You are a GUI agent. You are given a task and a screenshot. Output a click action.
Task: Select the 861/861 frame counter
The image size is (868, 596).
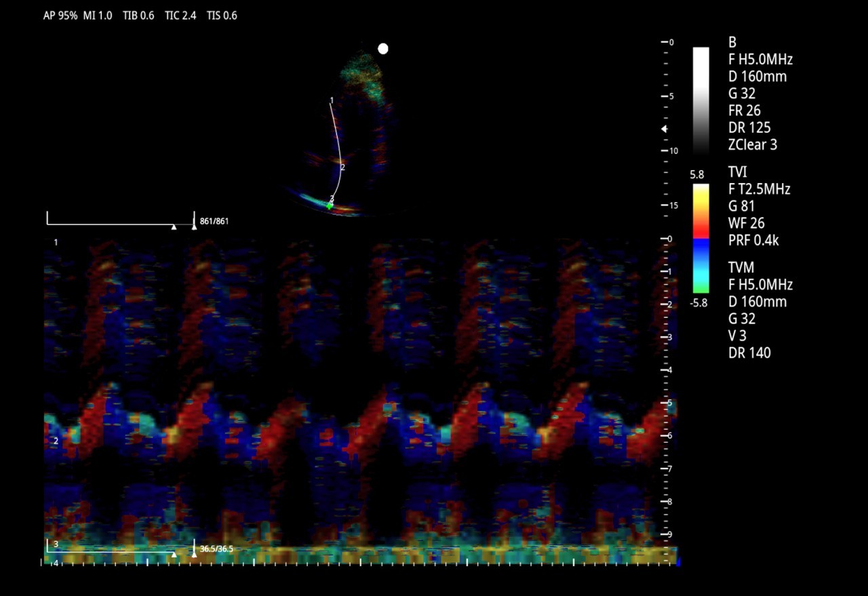pyautogui.click(x=214, y=221)
